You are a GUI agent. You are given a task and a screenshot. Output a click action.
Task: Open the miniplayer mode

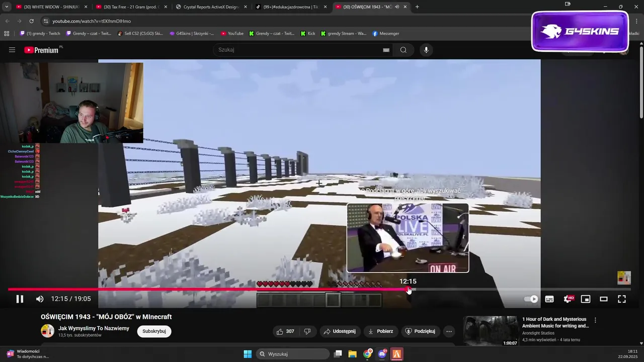pyautogui.click(x=586, y=299)
